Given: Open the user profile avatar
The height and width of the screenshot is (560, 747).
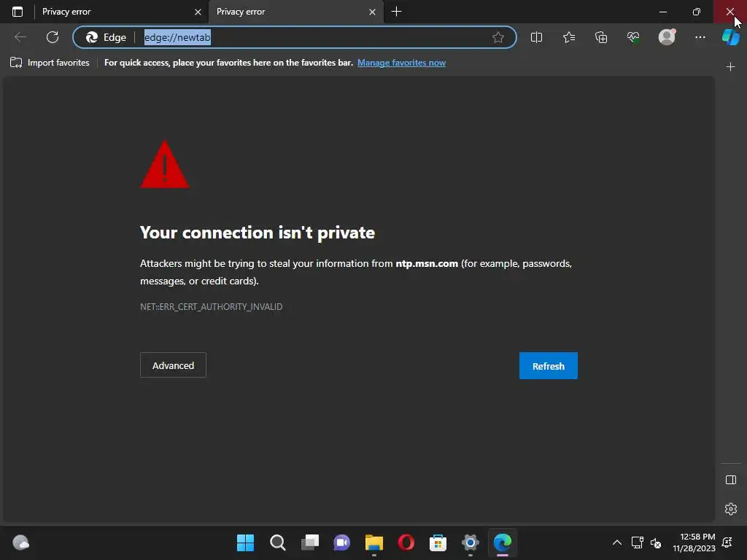Looking at the screenshot, I should (x=667, y=37).
